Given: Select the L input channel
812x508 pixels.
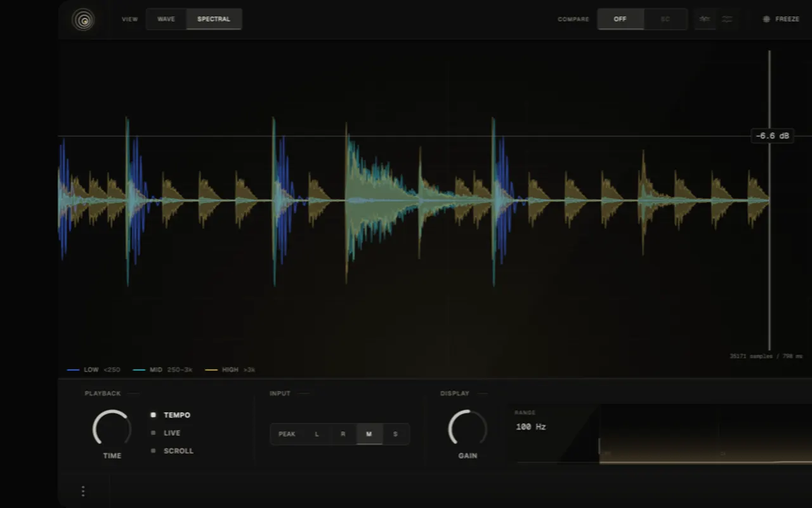Looking at the screenshot, I should (x=317, y=434).
